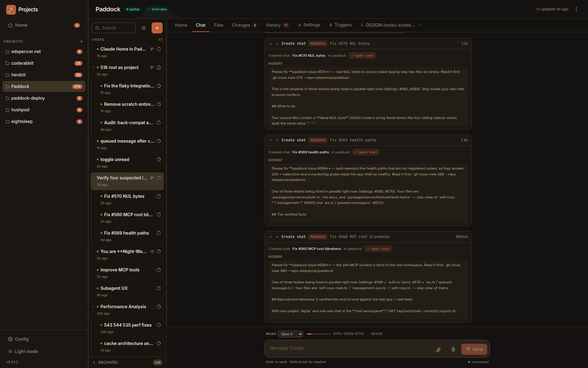This screenshot has width=588, height=368.
Task: Open the three-dot more options menu
Action: click(576, 9)
